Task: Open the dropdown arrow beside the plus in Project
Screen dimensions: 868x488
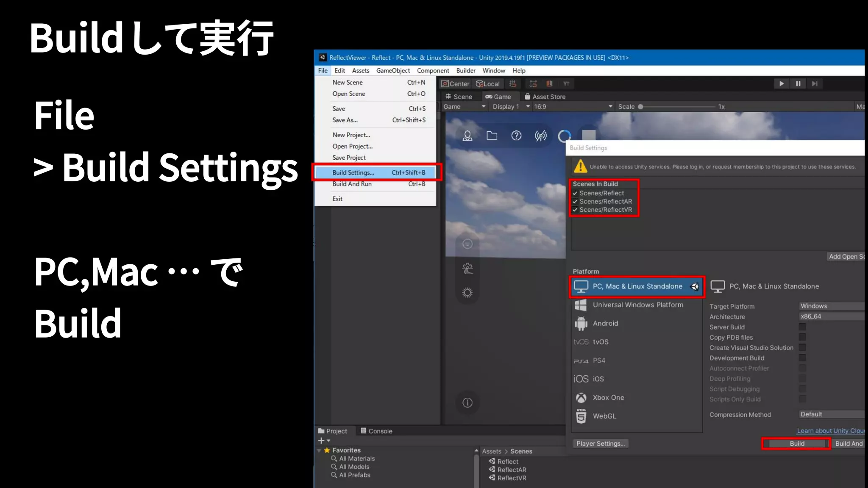Action: click(x=328, y=441)
